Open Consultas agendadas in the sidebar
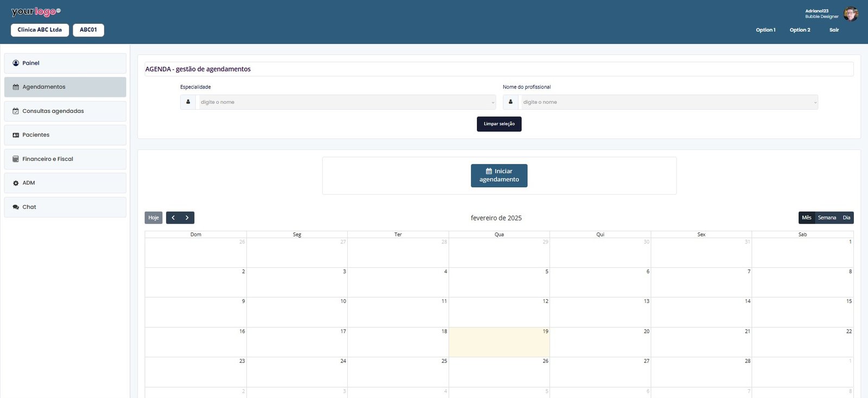Viewport: 868px width, 398px height. pos(65,111)
